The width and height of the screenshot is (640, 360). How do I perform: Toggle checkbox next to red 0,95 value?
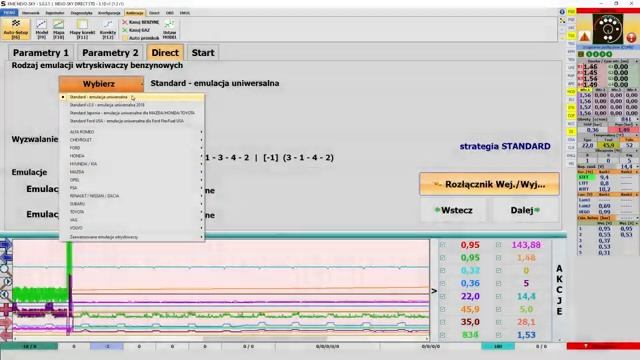pyautogui.click(x=442, y=245)
